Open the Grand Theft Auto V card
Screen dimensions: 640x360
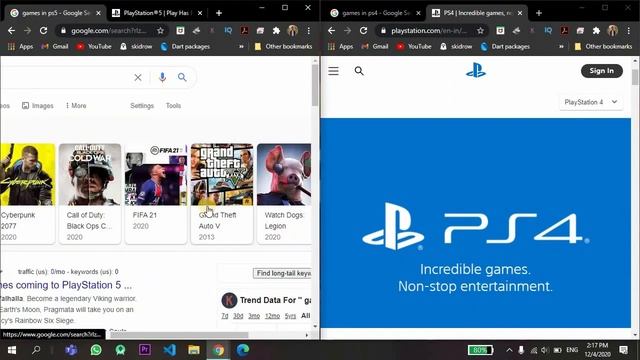click(x=222, y=193)
